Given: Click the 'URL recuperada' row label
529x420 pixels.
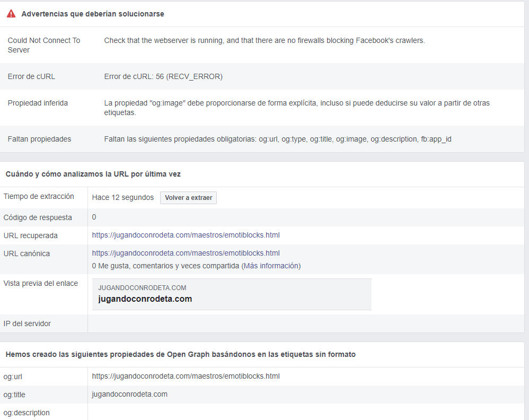Looking at the screenshot, I should point(30,235).
